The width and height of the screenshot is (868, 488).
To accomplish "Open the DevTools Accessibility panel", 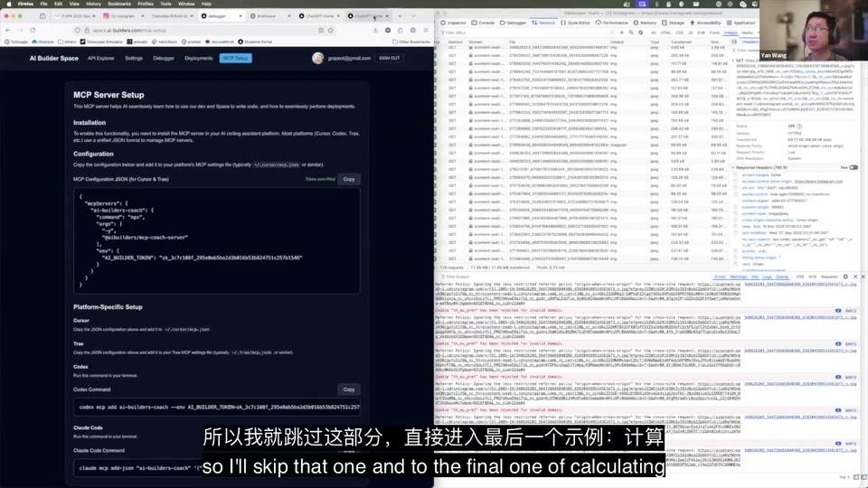I will point(706,23).
